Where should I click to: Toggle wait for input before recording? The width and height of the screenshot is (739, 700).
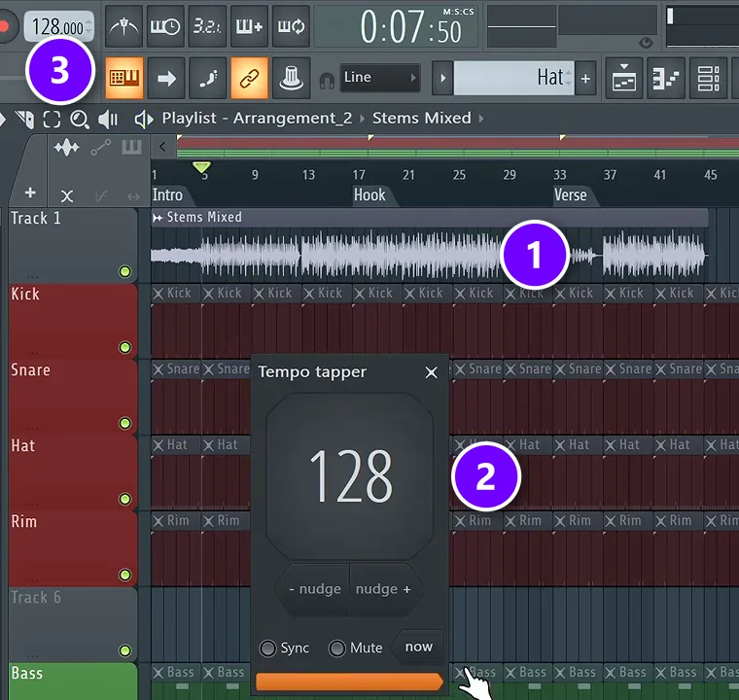point(165,26)
